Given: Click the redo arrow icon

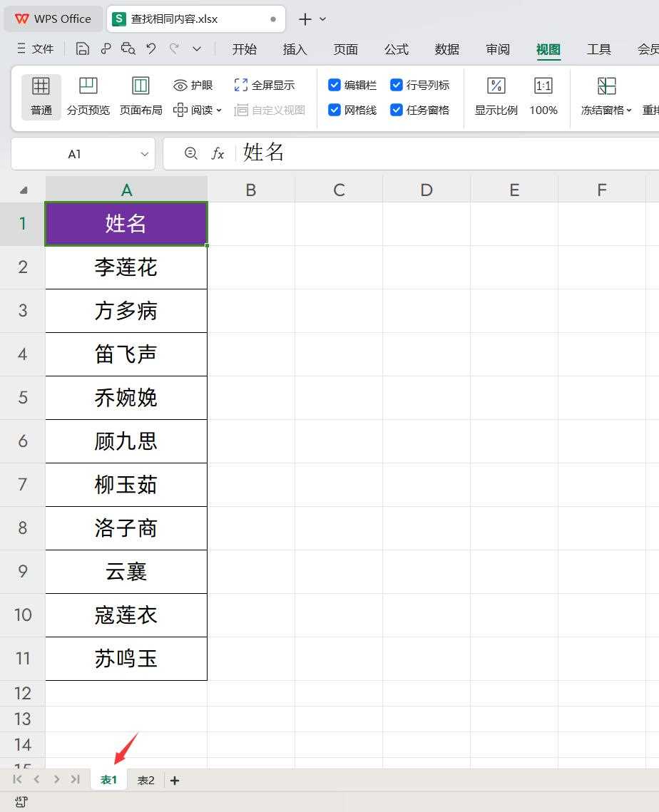Looking at the screenshot, I should 175,48.
